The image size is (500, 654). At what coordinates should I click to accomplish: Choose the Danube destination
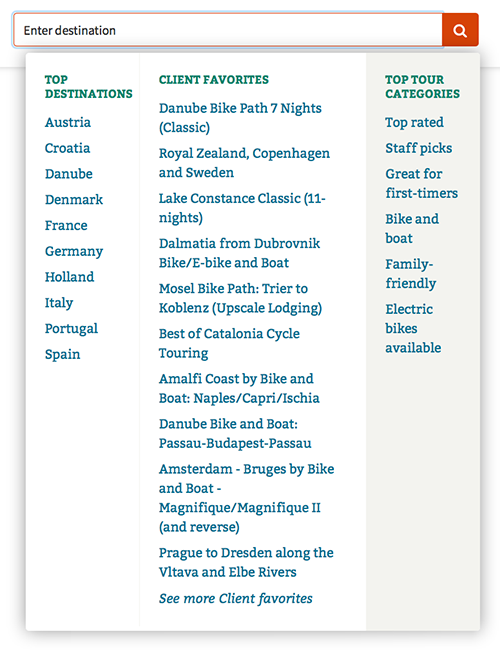pos(69,174)
